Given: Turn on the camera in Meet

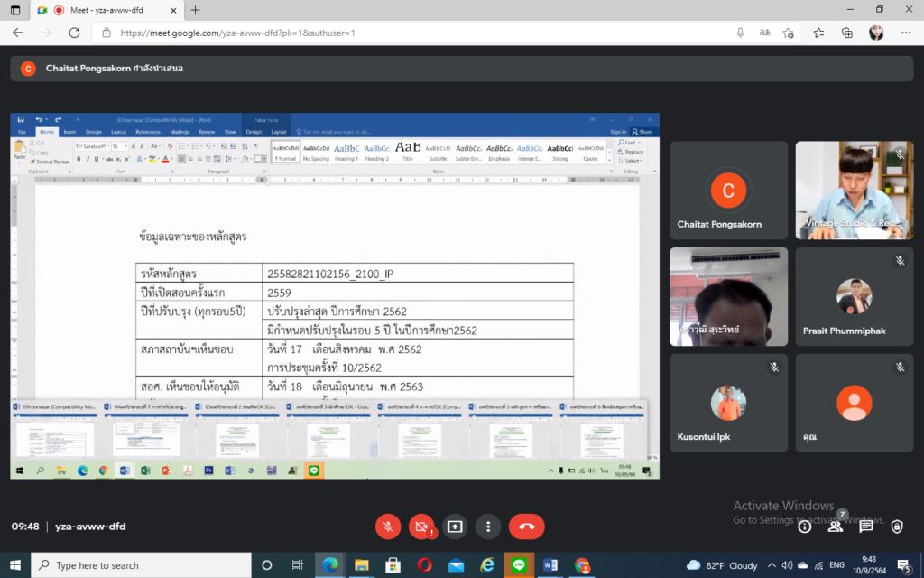Looking at the screenshot, I should tap(421, 527).
